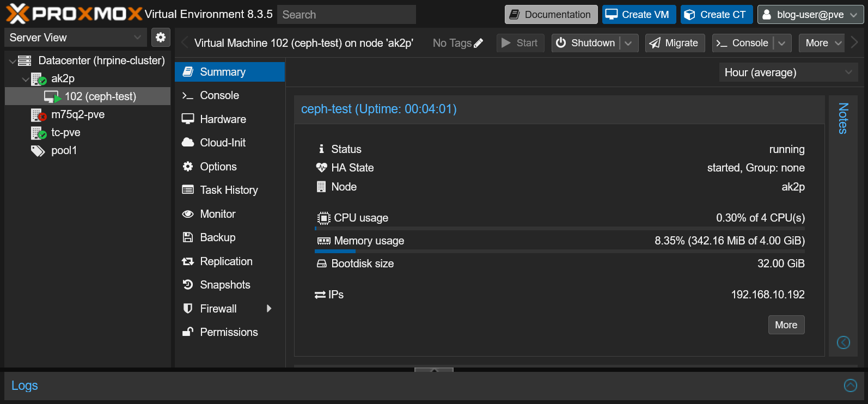Open the Hour (average) timeframe dropdown
This screenshot has height=404, width=868.
click(788, 72)
